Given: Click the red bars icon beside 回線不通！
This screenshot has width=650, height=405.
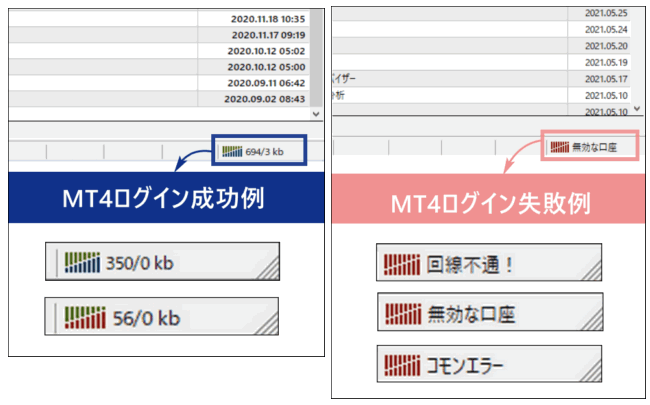Looking at the screenshot, I should click(402, 264).
